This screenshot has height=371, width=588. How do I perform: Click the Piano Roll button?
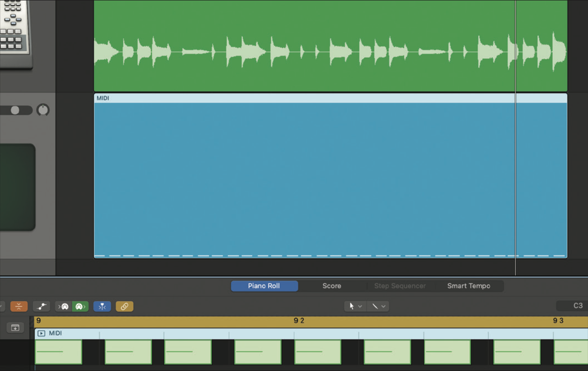[264, 286]
